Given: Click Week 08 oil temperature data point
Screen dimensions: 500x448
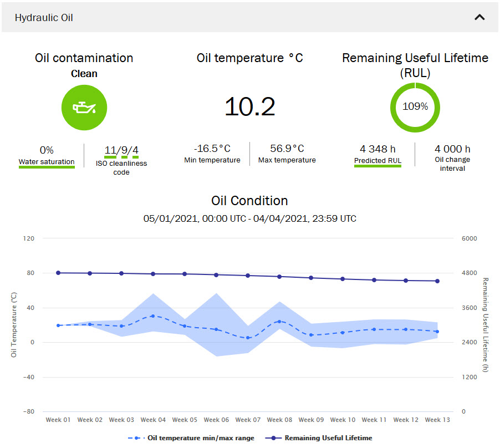Looking at the screenshot, I should [x=279, y=322].
